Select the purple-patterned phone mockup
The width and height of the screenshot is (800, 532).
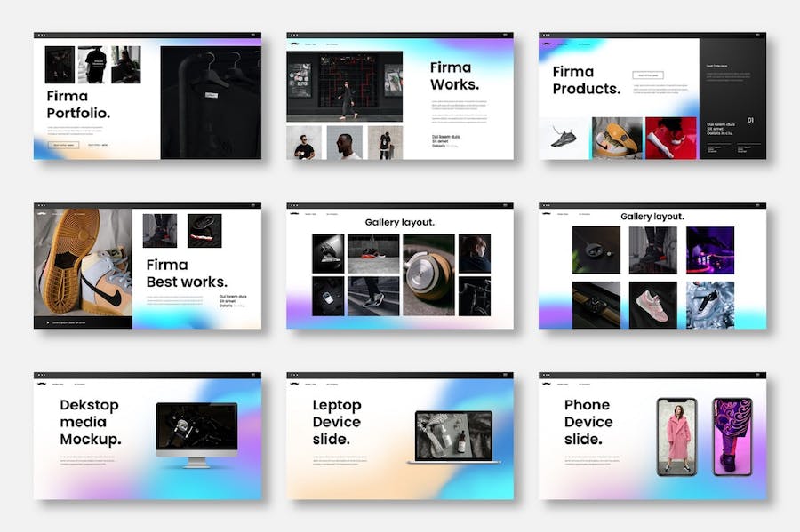tap(732, 436)
